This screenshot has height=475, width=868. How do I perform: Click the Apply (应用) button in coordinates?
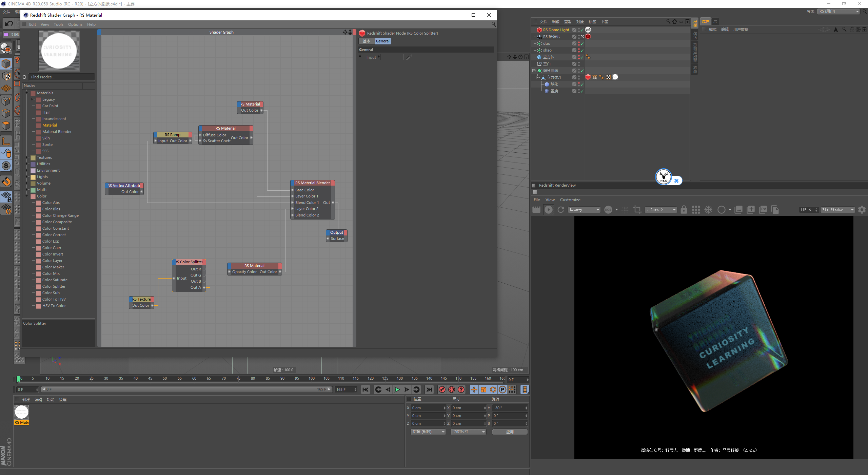[510, 432]
